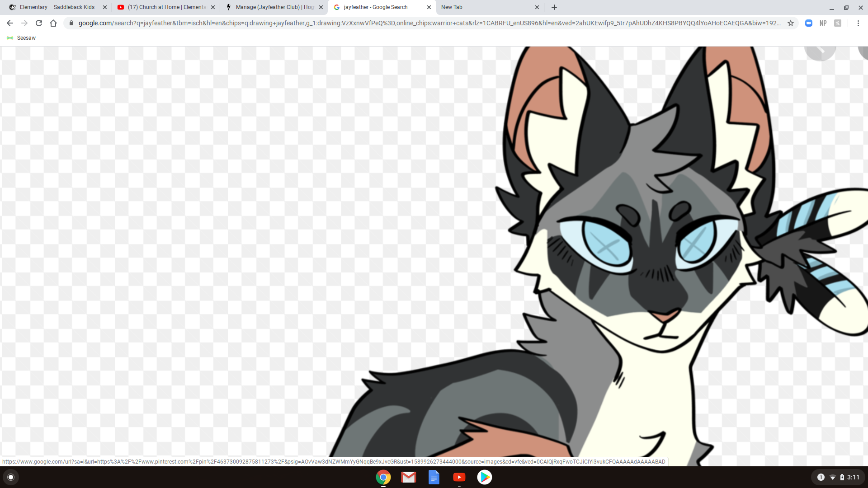Close the jayfeather Google Search tab
868x488 pixels.
pos(429,7)
